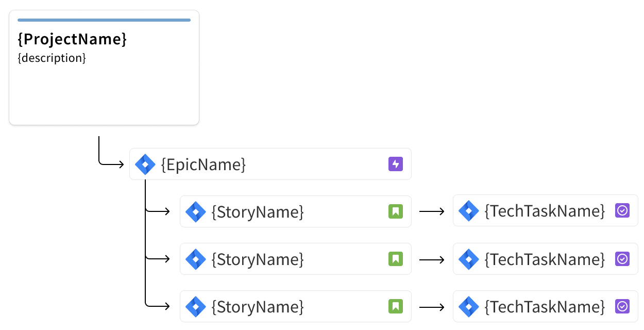
Task: Select the {ProjectName} title text
Action: (x=72, y=39)
